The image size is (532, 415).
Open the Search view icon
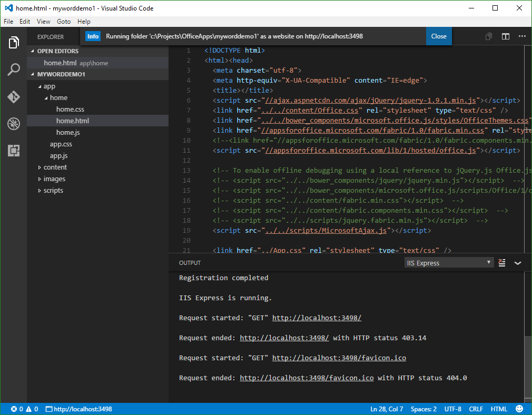(14, 70)
